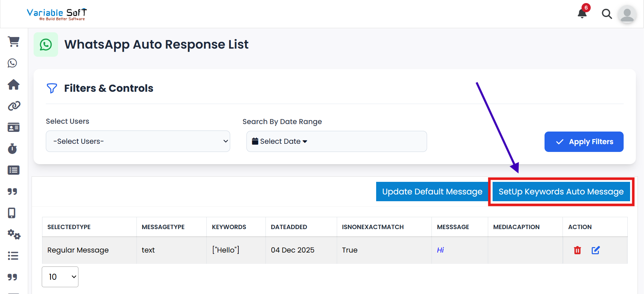Viewport: 644px width, 294px height.
Task: Open the shopping cart sidebar icon
Action: tap(14, 42)
